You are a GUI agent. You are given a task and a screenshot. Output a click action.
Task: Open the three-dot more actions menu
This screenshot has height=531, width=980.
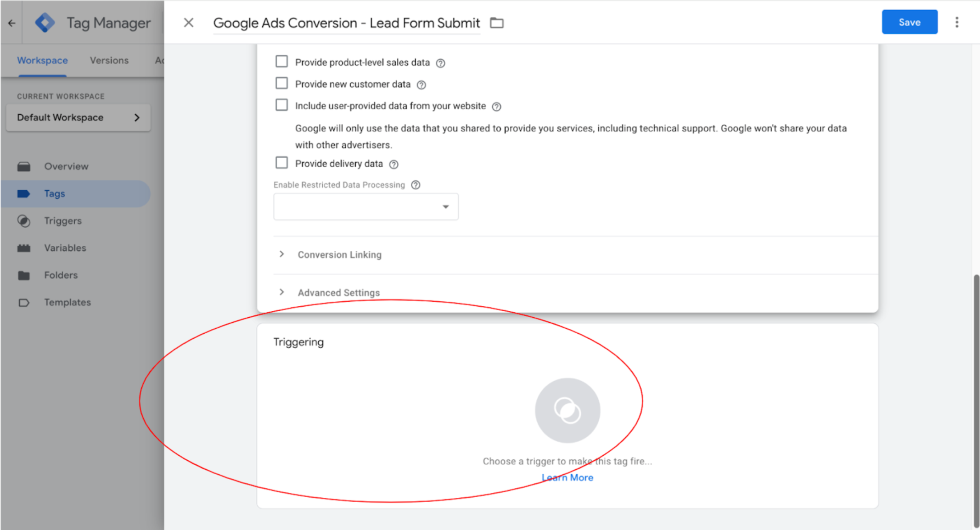point(957,22)
